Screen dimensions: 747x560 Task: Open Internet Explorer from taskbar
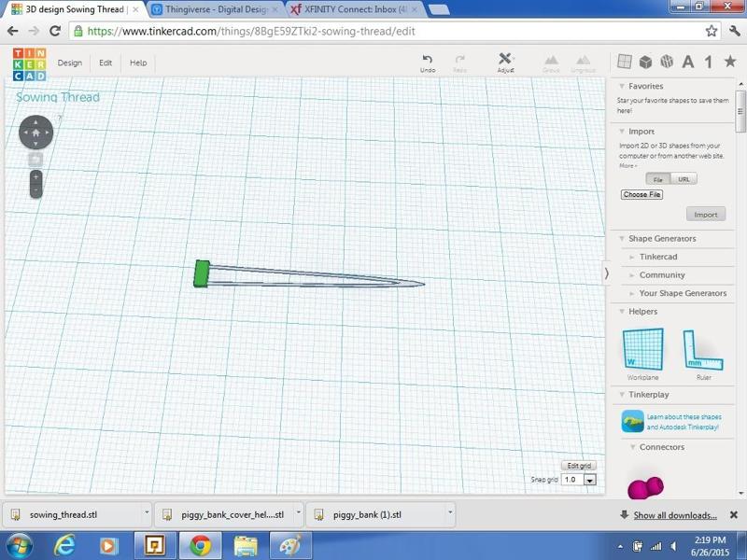(x=63, y=546)
